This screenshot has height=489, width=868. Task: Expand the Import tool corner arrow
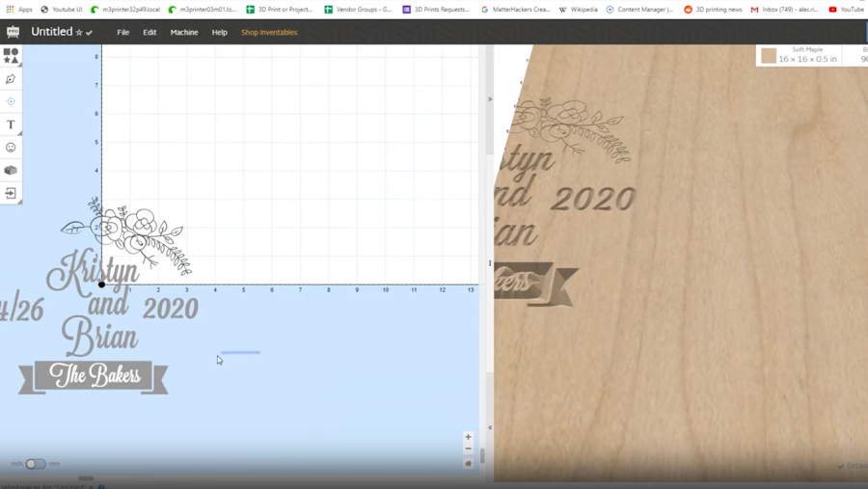20,203
